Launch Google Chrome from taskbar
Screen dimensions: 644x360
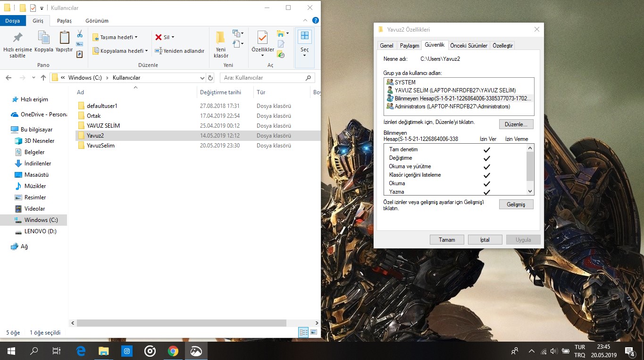click(173, 351)
